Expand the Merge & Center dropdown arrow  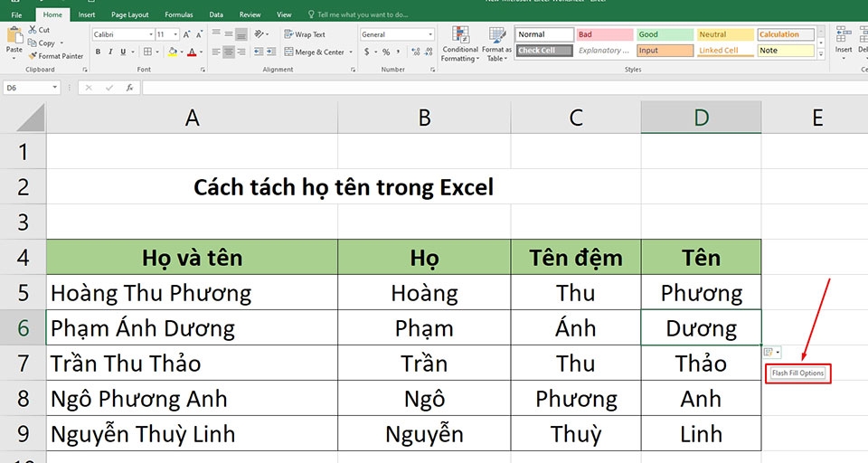351,52
